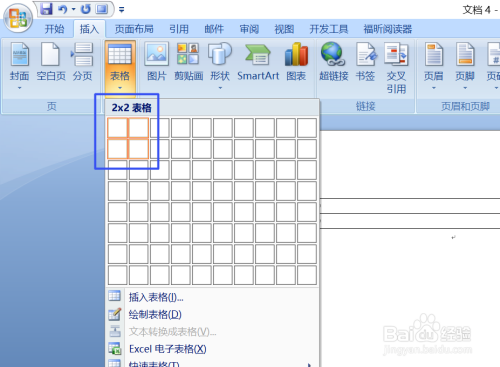This screenshot has width=500, height=367.
Task: Open the Office button menu
Action: (x=18, y=18)
